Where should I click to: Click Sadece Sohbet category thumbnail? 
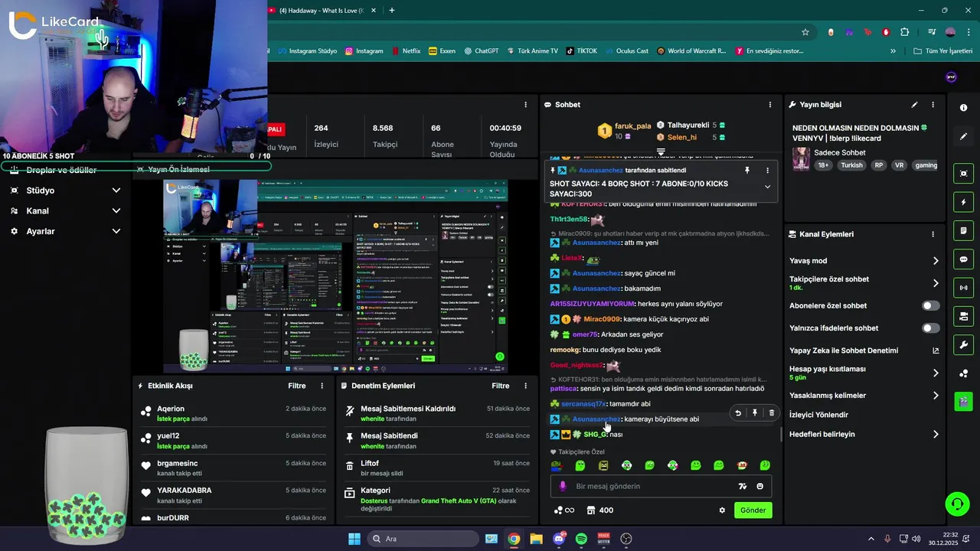click(x=802, y=158)
